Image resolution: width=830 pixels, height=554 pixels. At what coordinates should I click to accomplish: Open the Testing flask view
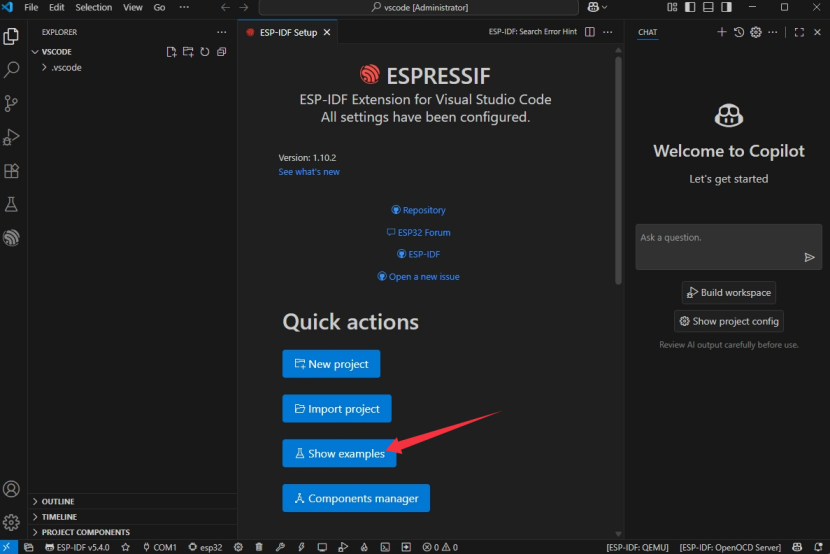point(11,204)
